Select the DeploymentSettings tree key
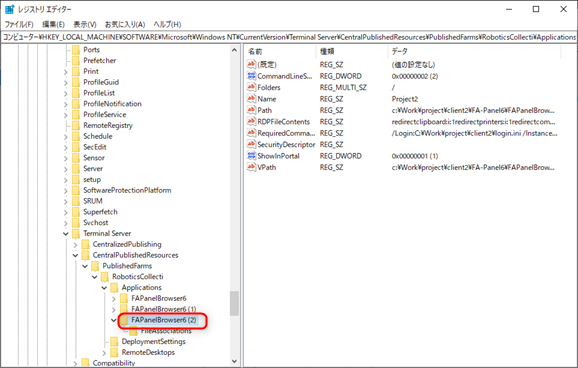 pyautogui.click(x=153, y=341)
